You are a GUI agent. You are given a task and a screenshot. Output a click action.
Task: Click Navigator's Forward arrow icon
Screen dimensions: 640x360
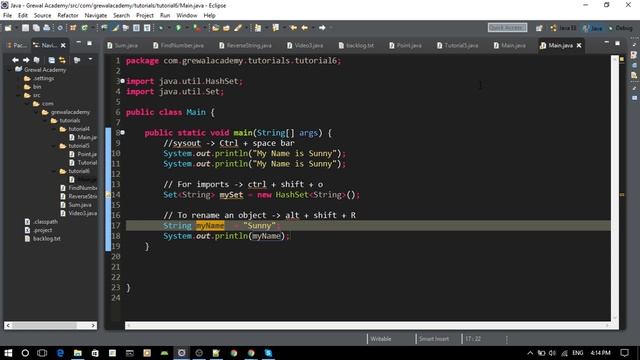[26, 60]
